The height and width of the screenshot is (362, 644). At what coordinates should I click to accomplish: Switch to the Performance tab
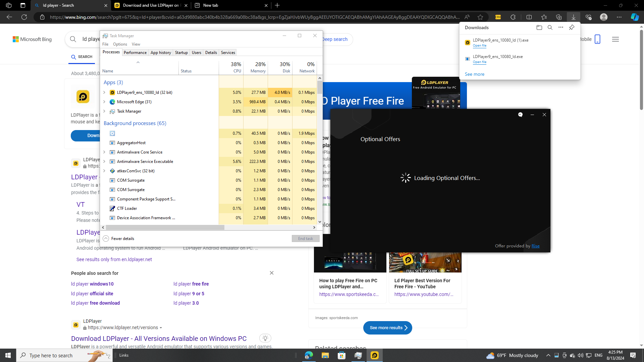pos(135,53)
